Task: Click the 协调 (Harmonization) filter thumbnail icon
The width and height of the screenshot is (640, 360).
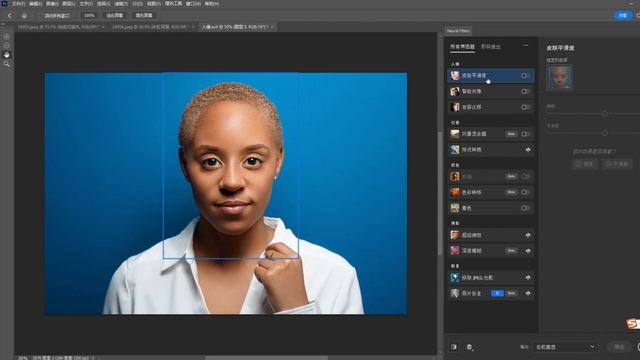Action: click(455, 176)
